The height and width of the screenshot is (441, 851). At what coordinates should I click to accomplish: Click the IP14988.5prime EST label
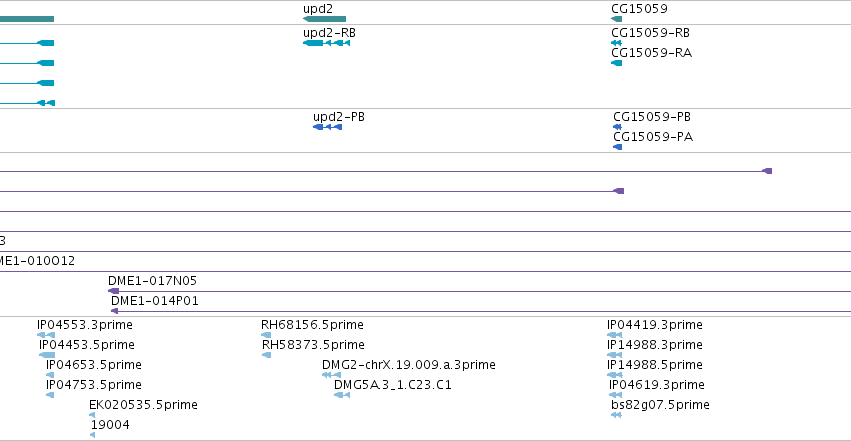655,365
